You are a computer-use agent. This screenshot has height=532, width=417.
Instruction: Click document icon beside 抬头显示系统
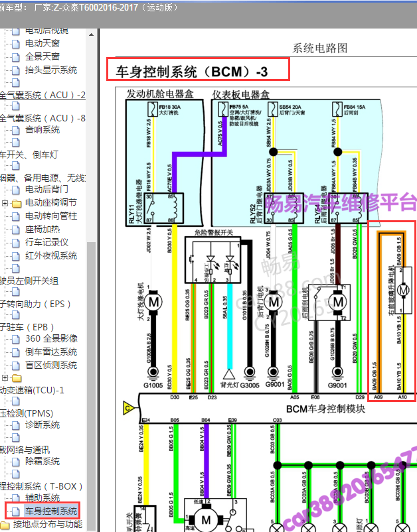(16, 70)
